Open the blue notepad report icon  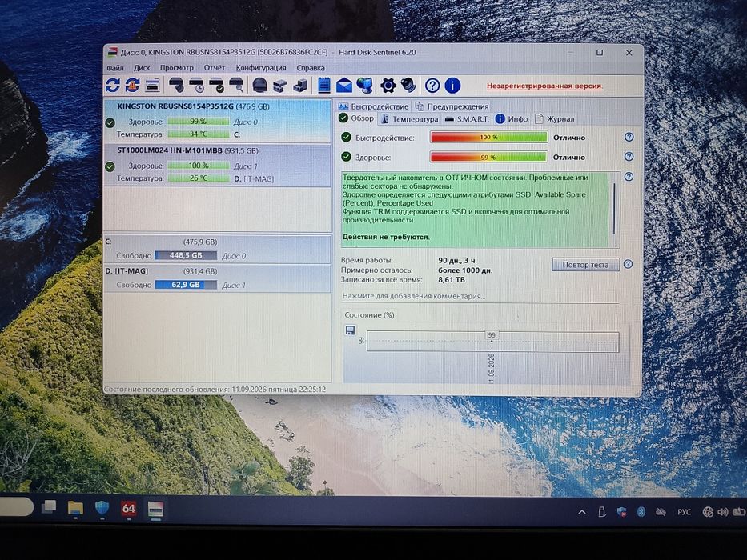(324, 86)
